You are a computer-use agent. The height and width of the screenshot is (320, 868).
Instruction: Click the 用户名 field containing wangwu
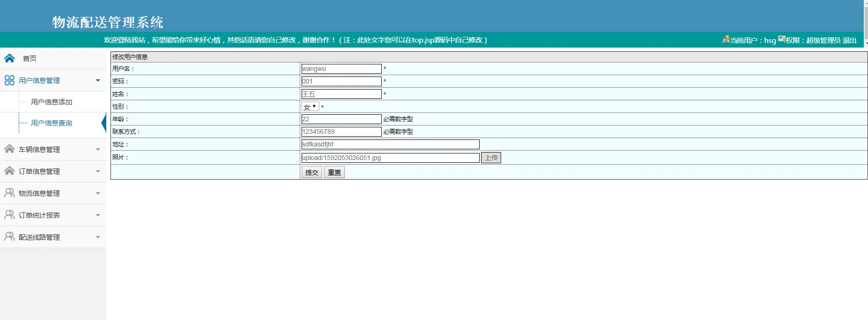click(341, 69)
